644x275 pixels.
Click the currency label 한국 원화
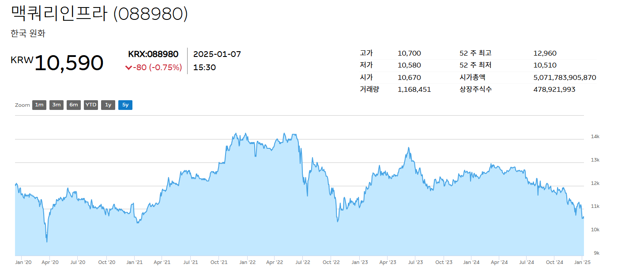pos(28,33)
